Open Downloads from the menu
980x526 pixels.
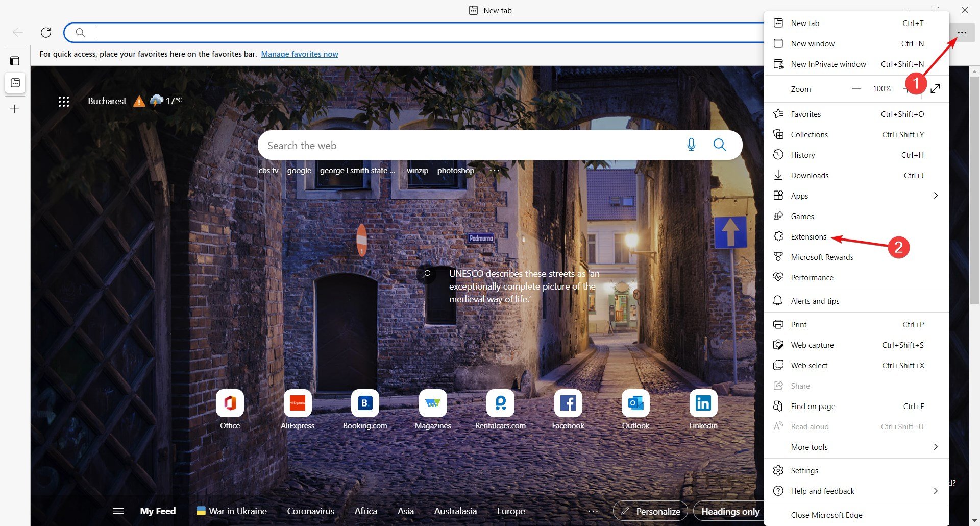tap(856, 175)
